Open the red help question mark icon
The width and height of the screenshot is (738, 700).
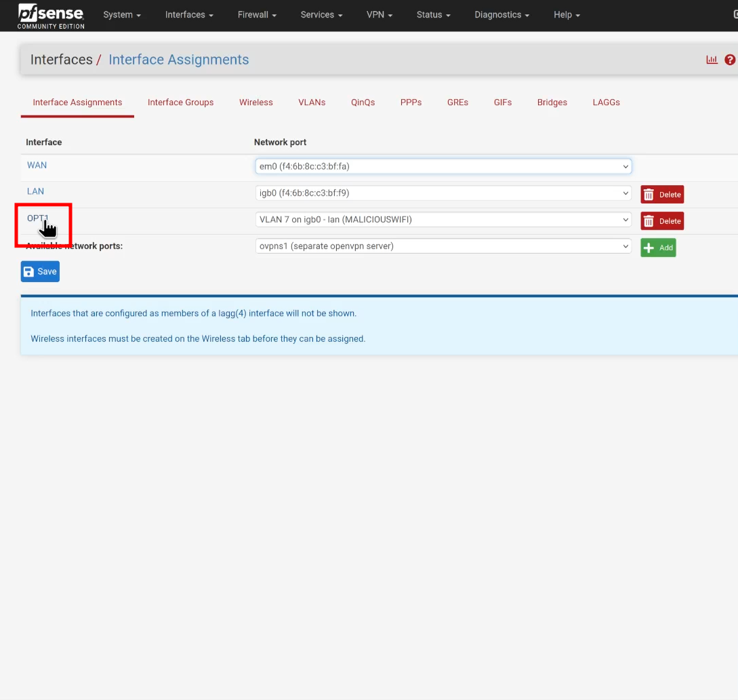point(730,60)
